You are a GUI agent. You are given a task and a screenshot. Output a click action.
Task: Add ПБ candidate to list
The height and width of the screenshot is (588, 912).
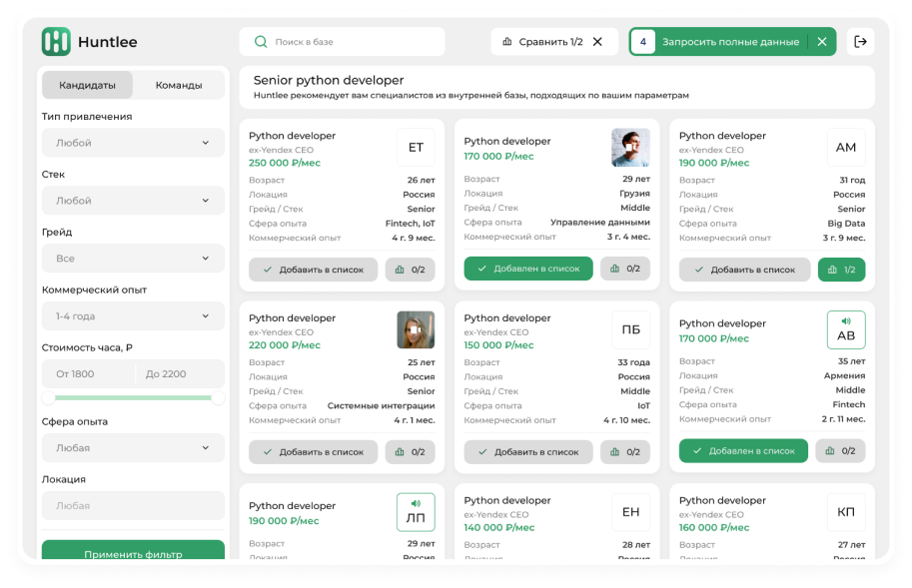pyautogui.click(x=528, y=452)
